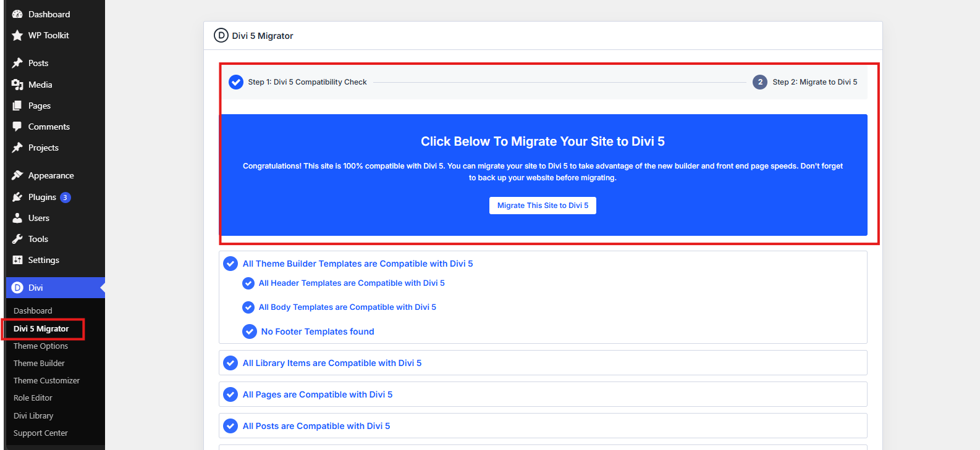The height and width of the screenshot is (450, 980).
Task: Click the Pages icon in sidebar
Action: 17,106
